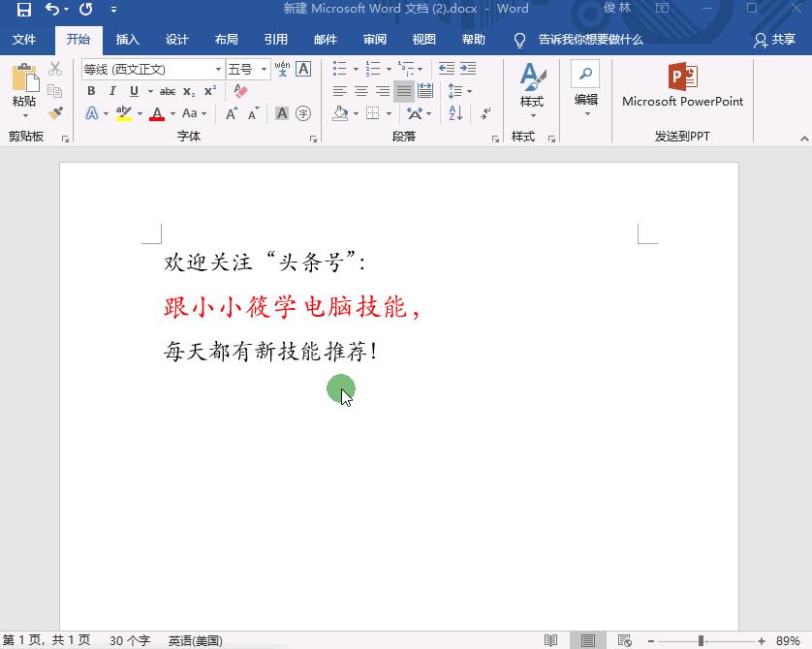Apply bold formatting with the B icon

point(90,91)
